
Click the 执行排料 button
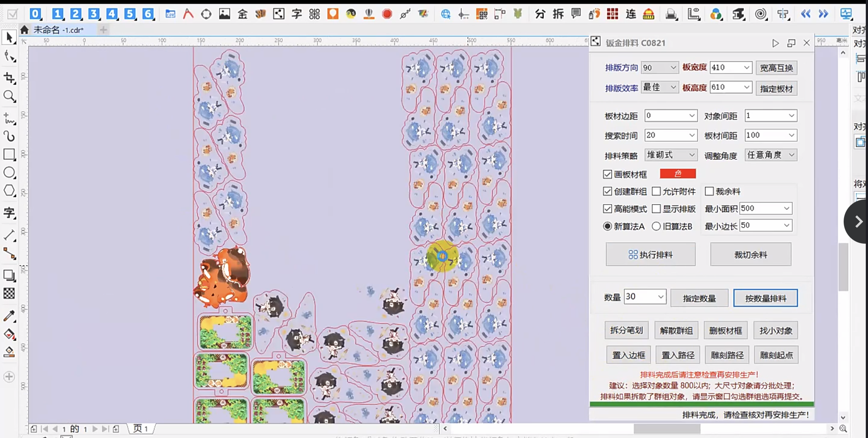click(x=651, y=254)
